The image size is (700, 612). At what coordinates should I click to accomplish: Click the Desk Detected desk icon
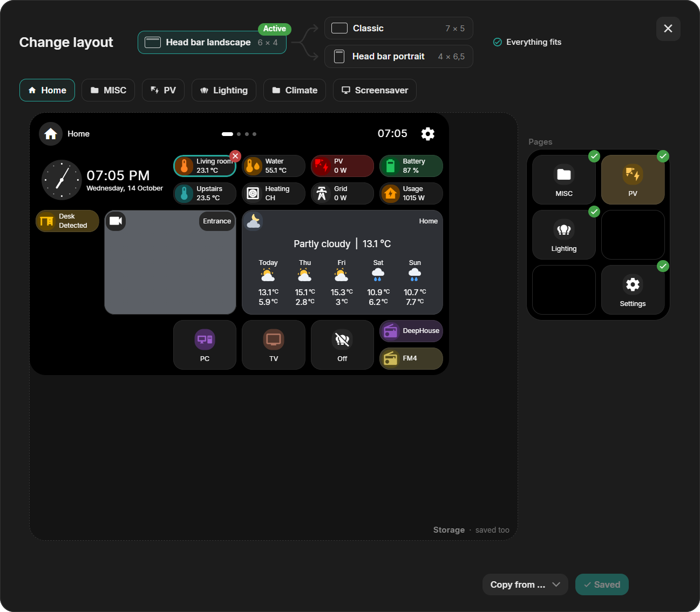47,221
